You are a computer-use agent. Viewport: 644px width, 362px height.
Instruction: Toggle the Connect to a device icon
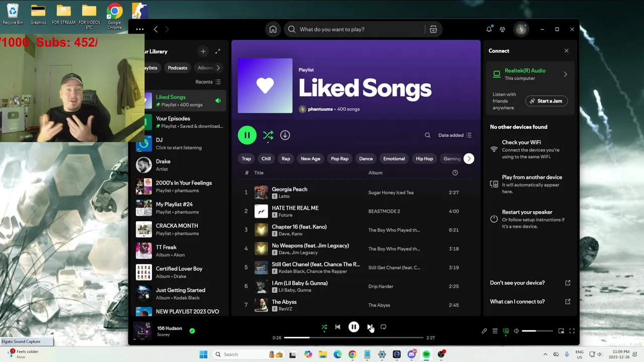tap(506, 331)
